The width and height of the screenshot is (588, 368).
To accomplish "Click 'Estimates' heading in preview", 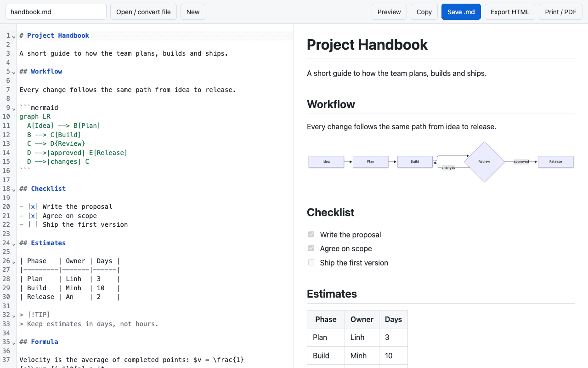I will point(332,294).
